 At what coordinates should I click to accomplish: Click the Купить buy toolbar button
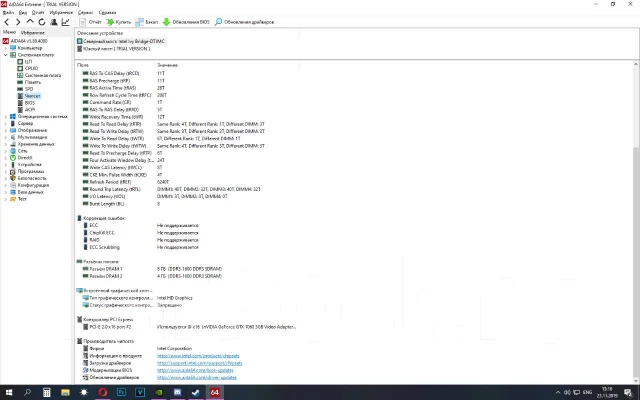[x=119, y=22]
